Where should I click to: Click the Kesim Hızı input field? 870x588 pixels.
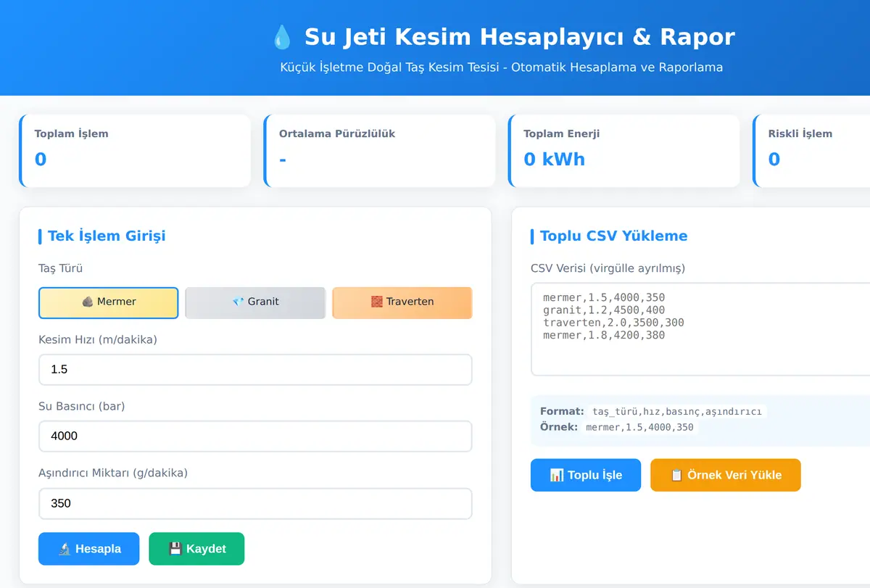tap(255, 370)
